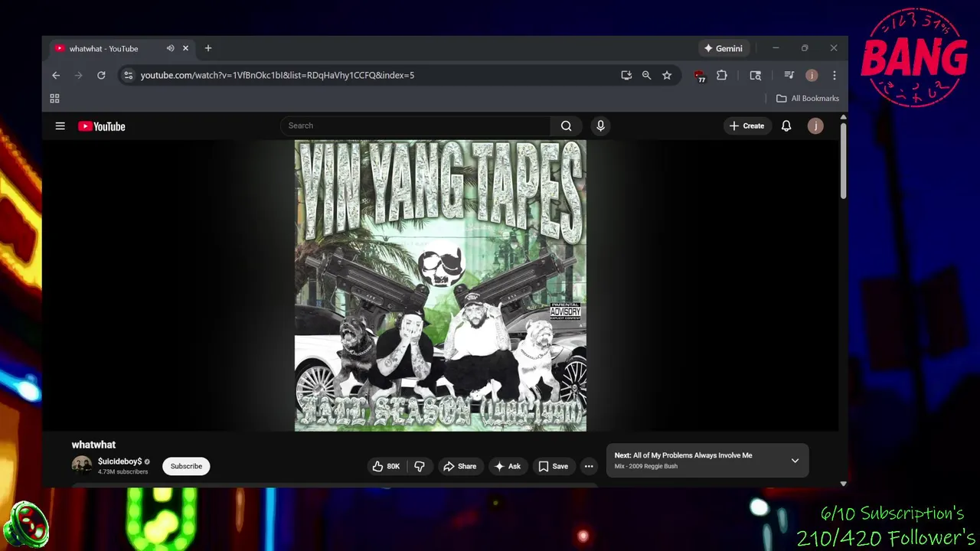Click the Ask button

[x=508, y=466]
